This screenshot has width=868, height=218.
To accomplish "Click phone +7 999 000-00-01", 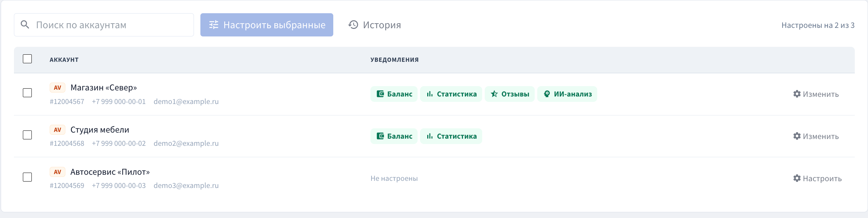I will (x=119, y=101).
